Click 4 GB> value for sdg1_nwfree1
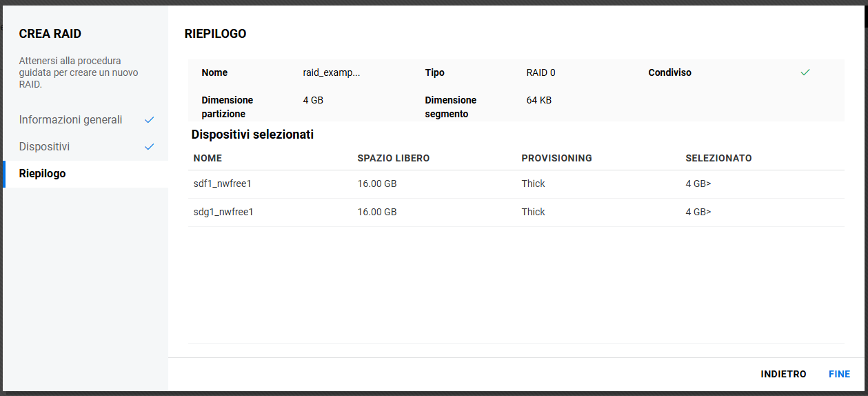Image resolution: width=868 pixels, height=396 pixels. [x=698, y=212]
